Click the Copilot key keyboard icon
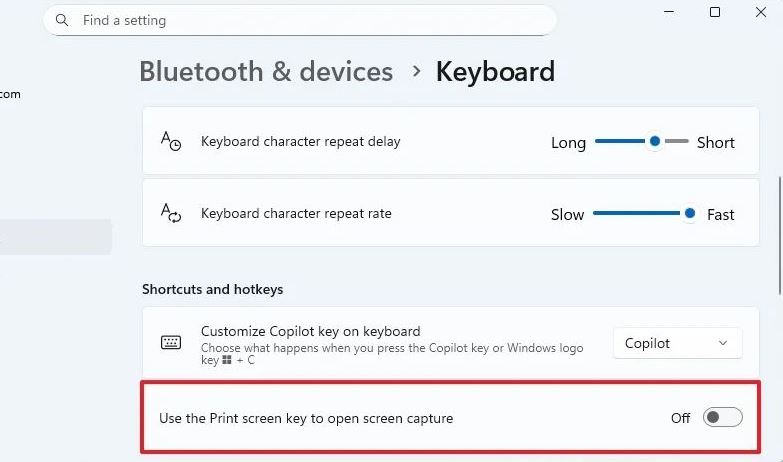783x462 pixels. (171, 343)
